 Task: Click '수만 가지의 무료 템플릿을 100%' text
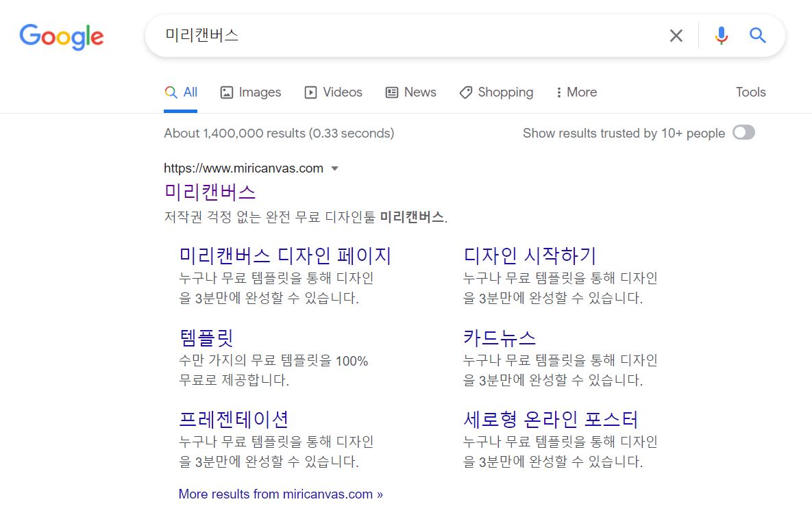click(273, 360)
